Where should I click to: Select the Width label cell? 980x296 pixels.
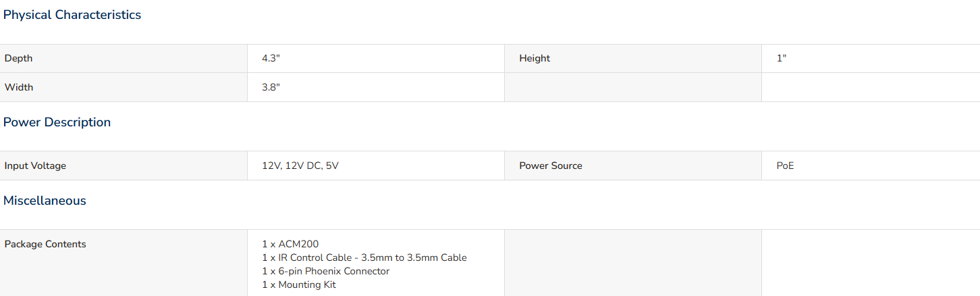[124, 88]
